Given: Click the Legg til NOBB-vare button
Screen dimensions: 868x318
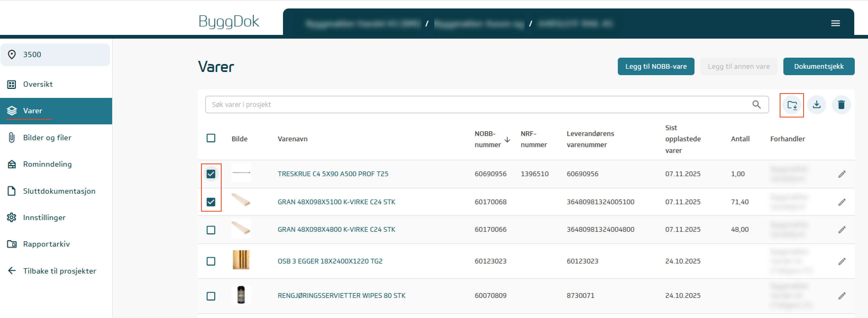Looking at the screenshot, I should (655, 66).
